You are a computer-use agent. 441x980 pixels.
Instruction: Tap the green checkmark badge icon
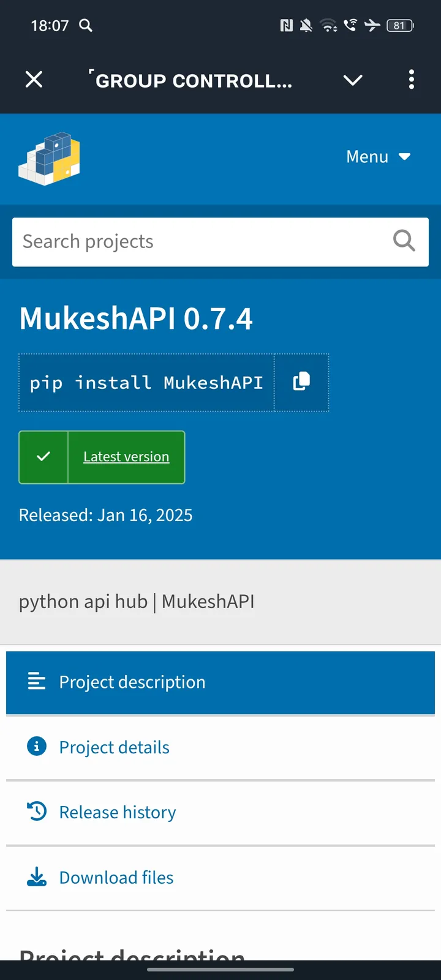[x=43, y=457]
